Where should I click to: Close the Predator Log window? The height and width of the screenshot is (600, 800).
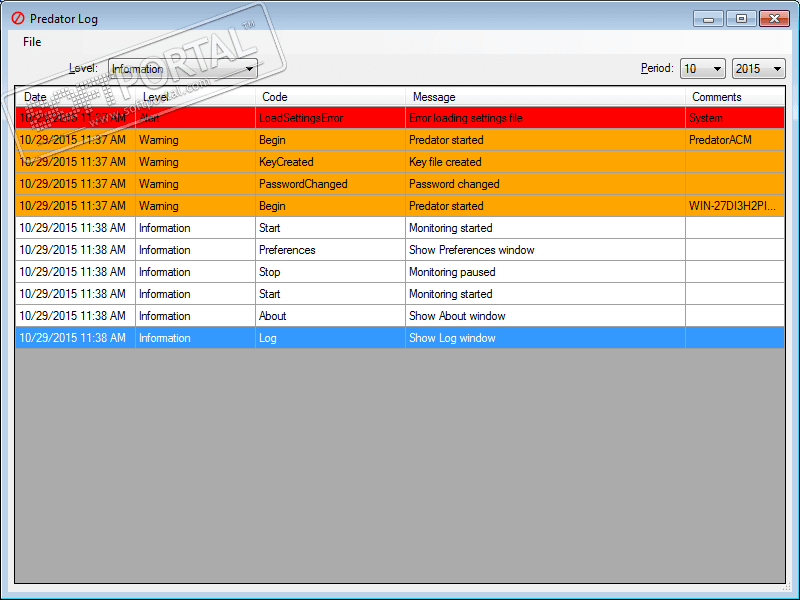coord(774,19)
